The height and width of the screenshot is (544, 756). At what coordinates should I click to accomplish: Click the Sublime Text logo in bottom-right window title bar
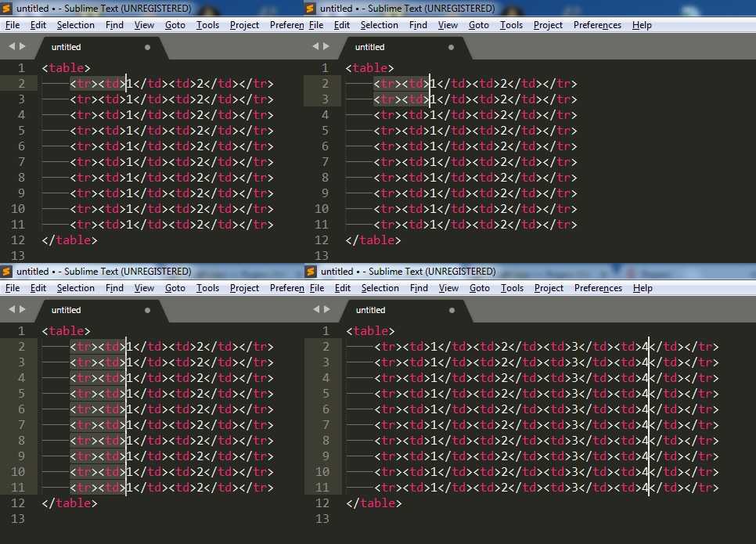(x=311, y=272)
